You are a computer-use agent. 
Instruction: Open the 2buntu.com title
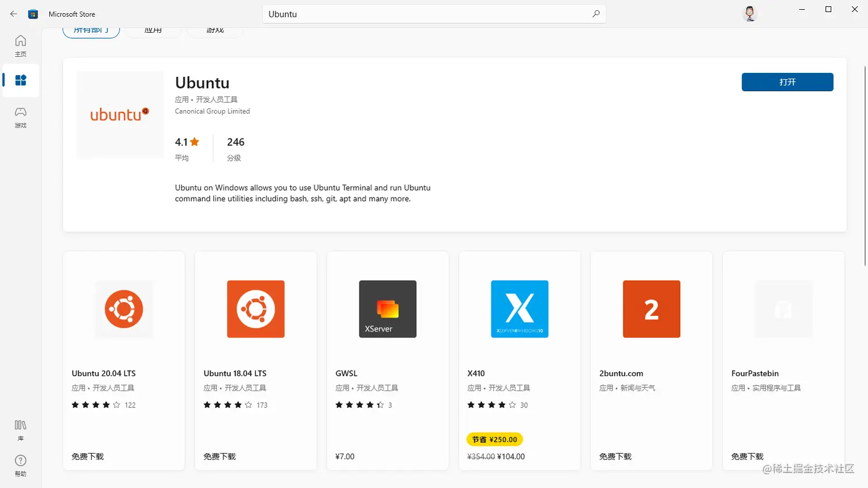click(x=621, y=373)
